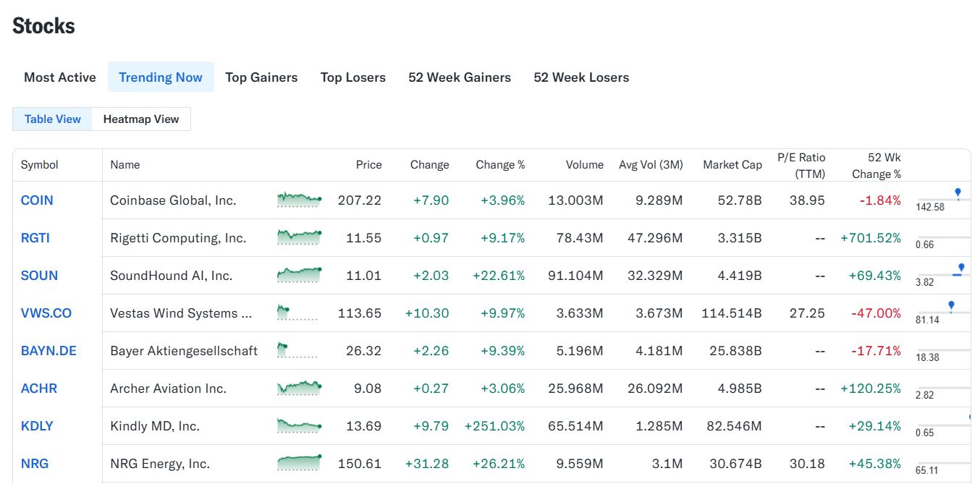980x484 pixels.
Task: Open the Rigetti Computing sparkline chart
Action: click(x=299, y=237)
